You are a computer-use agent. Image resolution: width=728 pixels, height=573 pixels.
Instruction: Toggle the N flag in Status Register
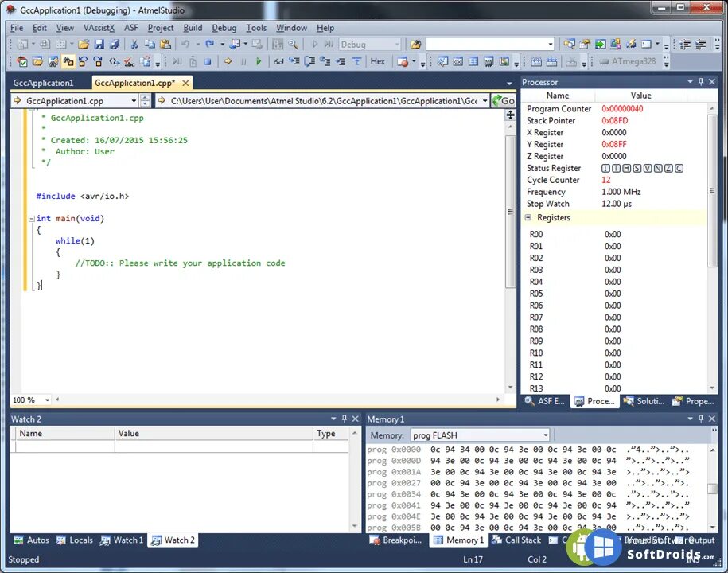(x=658, y=168)
